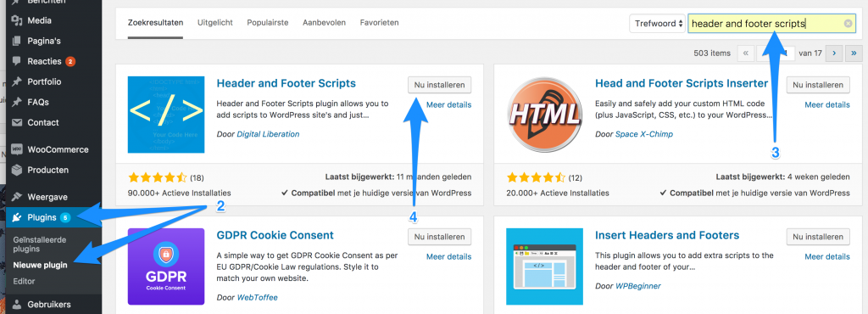Expand the Trefwoord search type dropdown
The height and width of the screenshot is (314, 868).
tap(657, 23)
